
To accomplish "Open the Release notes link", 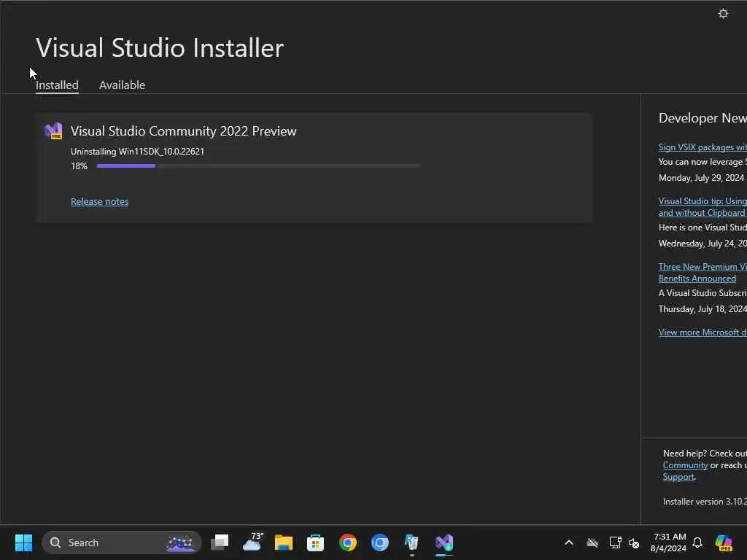I will pyautogui.click(x=99, y=201).
